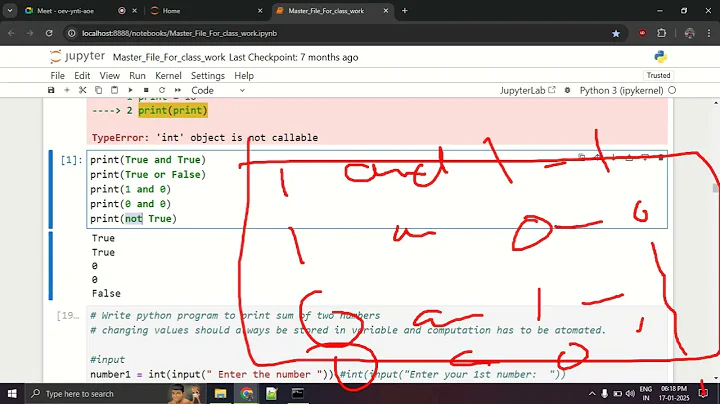Click the Trusted notebook button
This screenshot has width=720, height=404.
(658, 75)
